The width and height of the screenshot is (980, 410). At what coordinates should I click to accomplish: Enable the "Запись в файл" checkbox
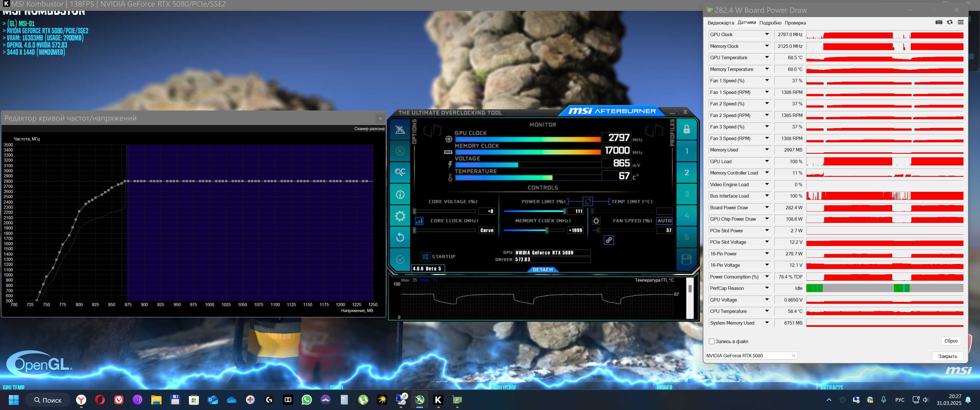(711, 341)
